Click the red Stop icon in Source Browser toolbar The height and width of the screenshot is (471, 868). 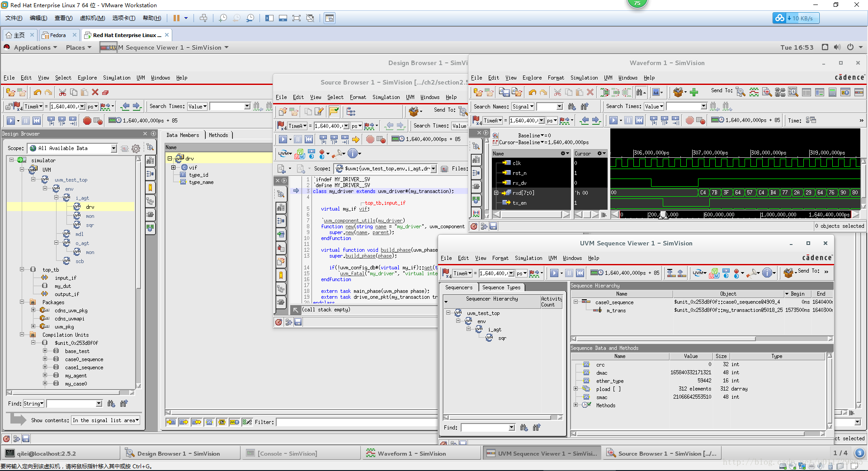click(370, 139)
